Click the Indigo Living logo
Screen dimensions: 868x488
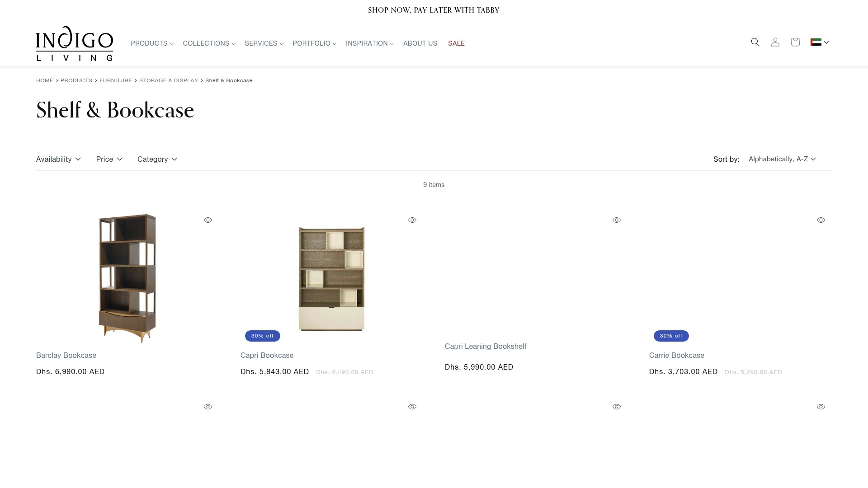tap(75, 43)
